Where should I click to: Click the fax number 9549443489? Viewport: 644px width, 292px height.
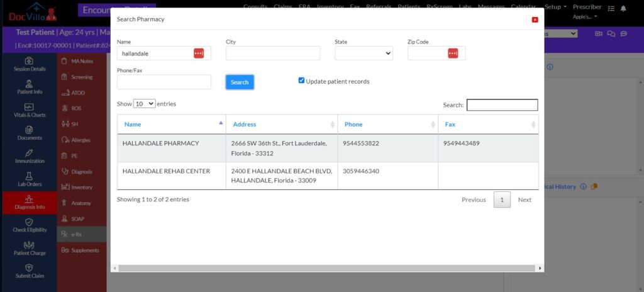click(x=461, y=143)
